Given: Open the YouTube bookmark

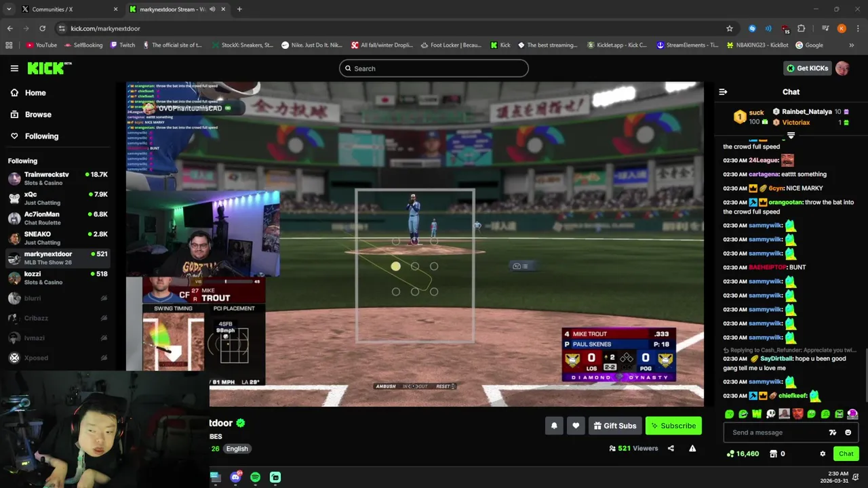Looking at the screenshot, I should pos(41,45).
